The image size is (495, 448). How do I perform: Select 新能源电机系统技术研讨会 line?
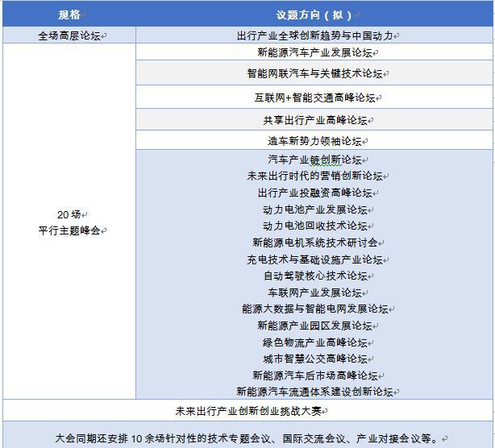(314, 243)
